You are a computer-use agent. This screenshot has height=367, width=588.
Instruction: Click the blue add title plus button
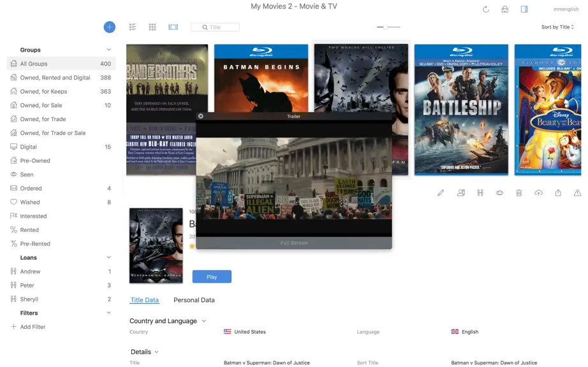(110, 27)
